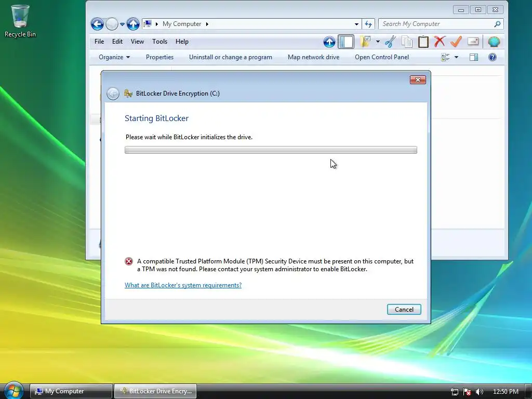Click the forward navigation arrow in Explorer
Image resolution: width=532 pixels, height=399 pixels.
point(112,24)
